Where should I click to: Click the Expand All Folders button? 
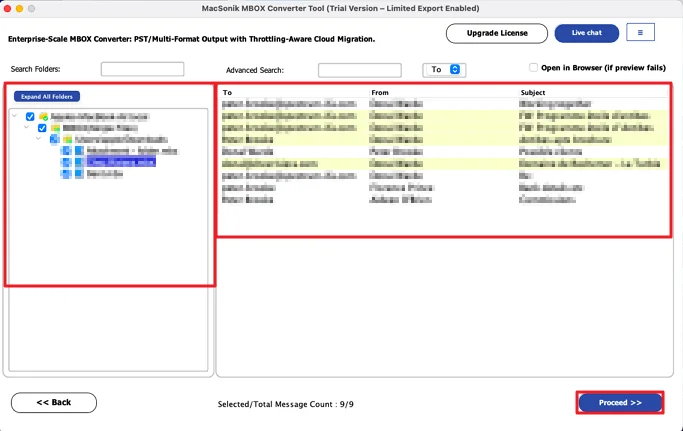(x=47, y=96)
